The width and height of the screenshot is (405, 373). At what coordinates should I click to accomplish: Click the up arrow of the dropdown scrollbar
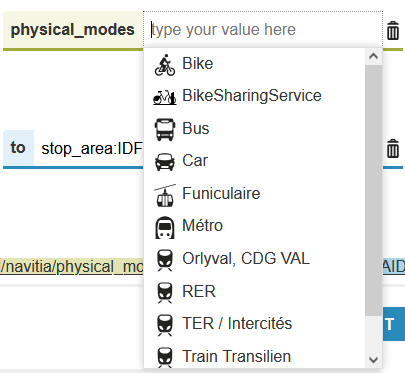(373, 56)
